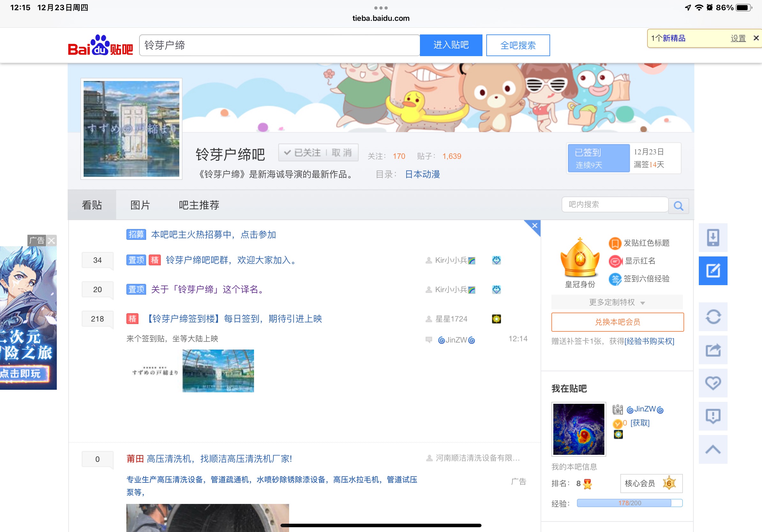Screen dimensions: 762x532
Task: Tap the battery indicator in status bar
Action: click(x=743, y=7)
